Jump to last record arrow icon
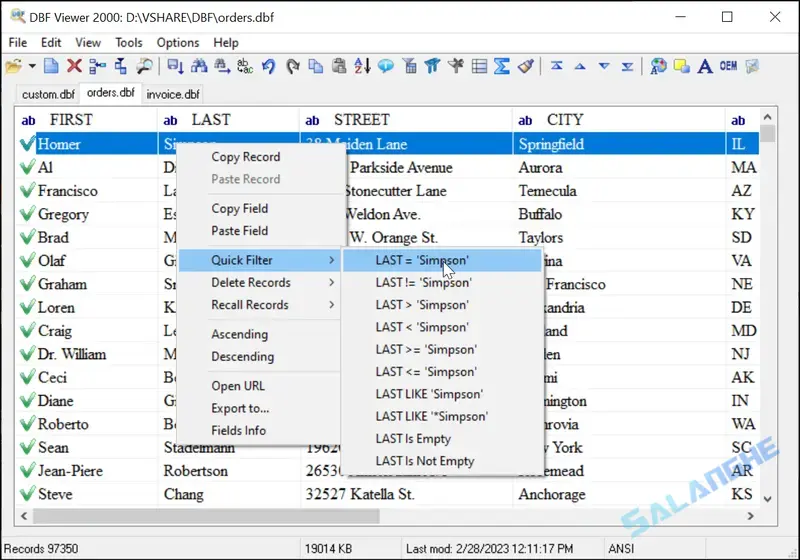Viewport: 800px width, 560px height. tap(628, 66)
